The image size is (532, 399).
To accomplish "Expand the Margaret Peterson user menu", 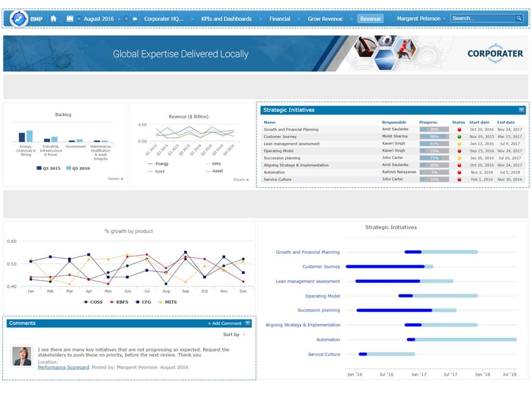I will (421, 19).
